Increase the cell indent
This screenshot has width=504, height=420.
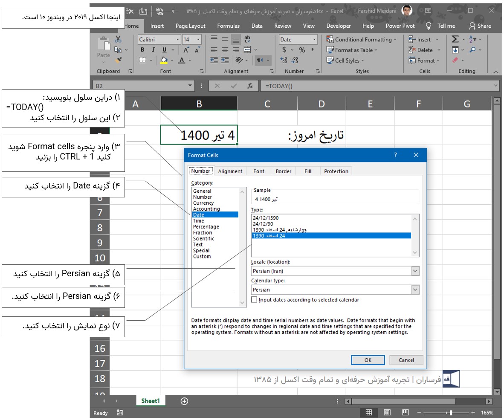point(225,60)
